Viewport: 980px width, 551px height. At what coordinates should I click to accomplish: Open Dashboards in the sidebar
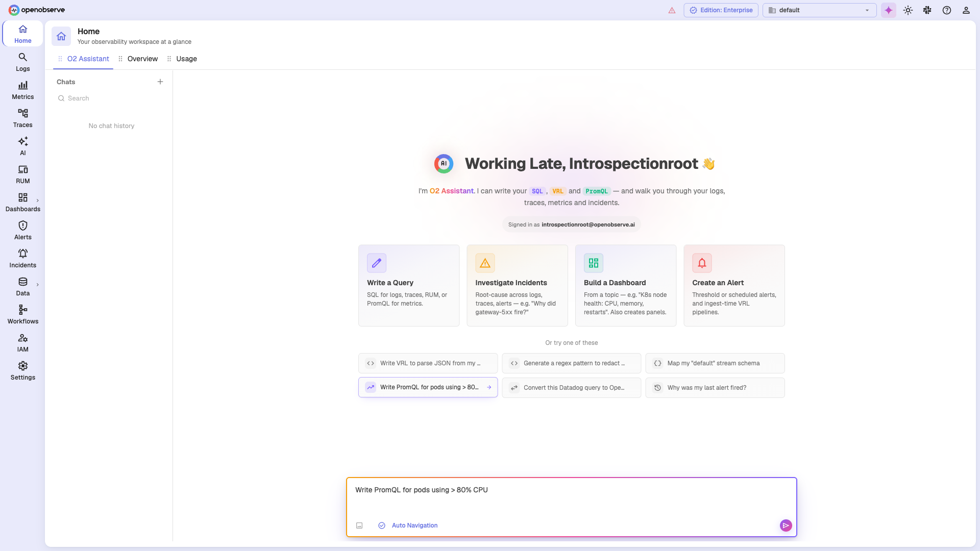click(x=22, y=203)
